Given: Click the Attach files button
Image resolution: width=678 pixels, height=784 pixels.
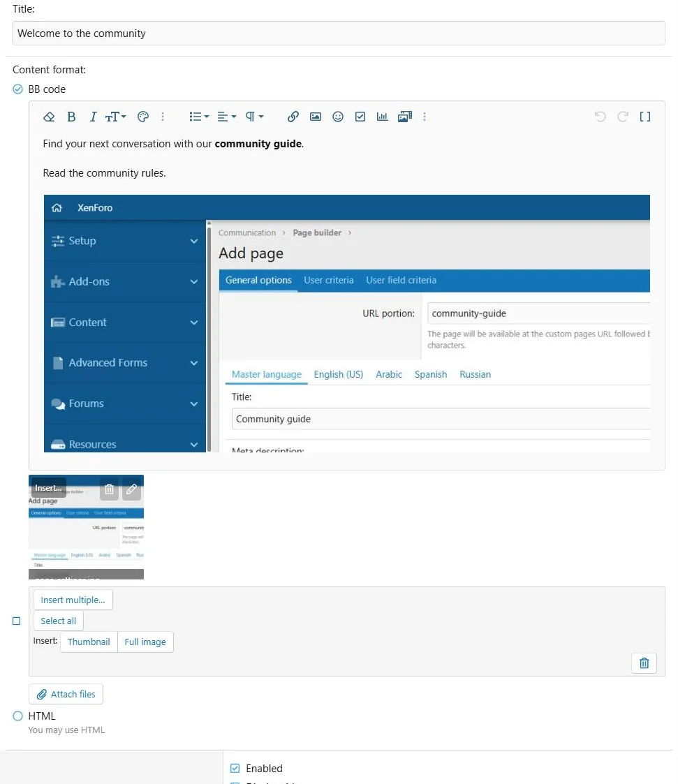Looking at the screenshot, I should (66, 694).
